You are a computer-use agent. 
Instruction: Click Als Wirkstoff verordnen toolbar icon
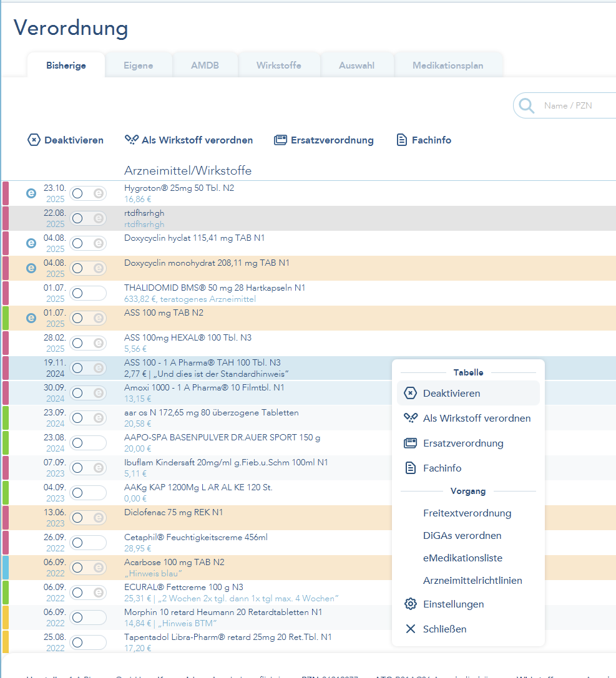pyautogui.click(x=132, y=140)
